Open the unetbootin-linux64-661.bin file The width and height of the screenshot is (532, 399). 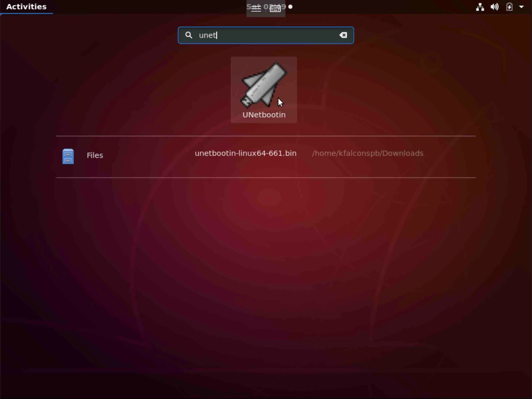[x=245, y=153]
